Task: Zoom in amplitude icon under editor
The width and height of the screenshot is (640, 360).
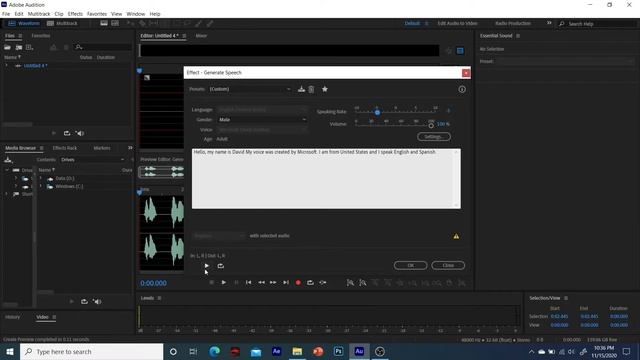Action: coord(350,282)
